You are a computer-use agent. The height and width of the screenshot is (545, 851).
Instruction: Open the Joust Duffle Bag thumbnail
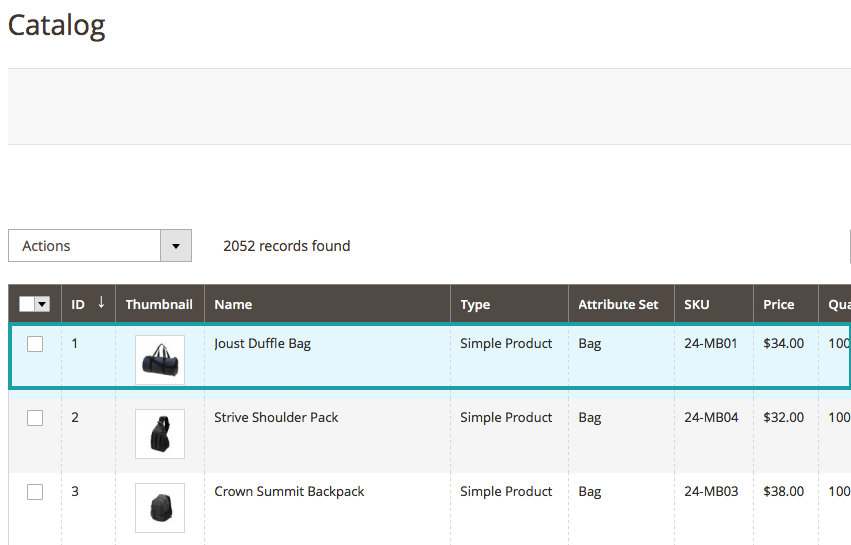(160, 360)
